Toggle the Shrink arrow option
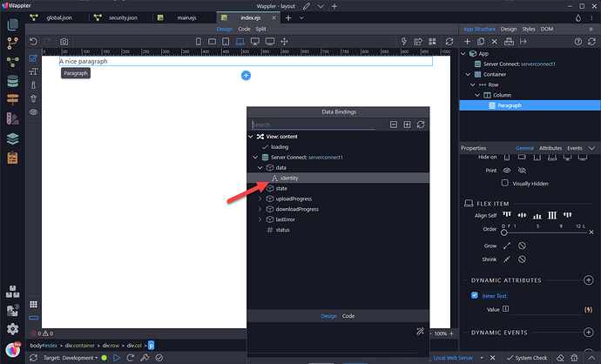Viewport: 601px width, 364px height. 507,260
